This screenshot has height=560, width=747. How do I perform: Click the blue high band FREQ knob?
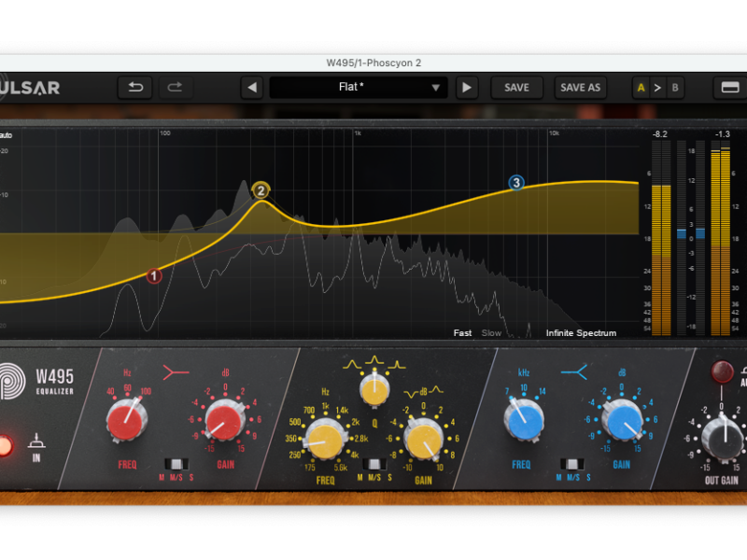pyautogui.click(x=524, y=421)
